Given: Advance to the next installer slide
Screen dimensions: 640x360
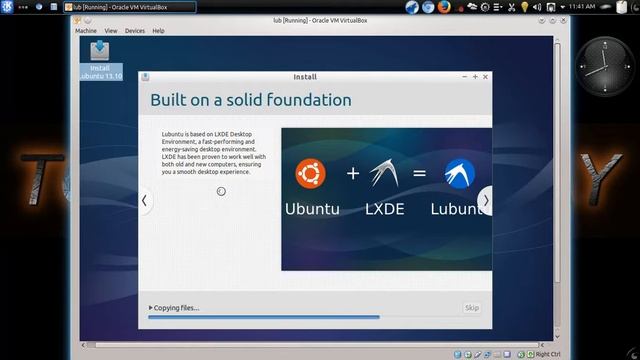Looking at the screenshot, I should tap(485, 200).
